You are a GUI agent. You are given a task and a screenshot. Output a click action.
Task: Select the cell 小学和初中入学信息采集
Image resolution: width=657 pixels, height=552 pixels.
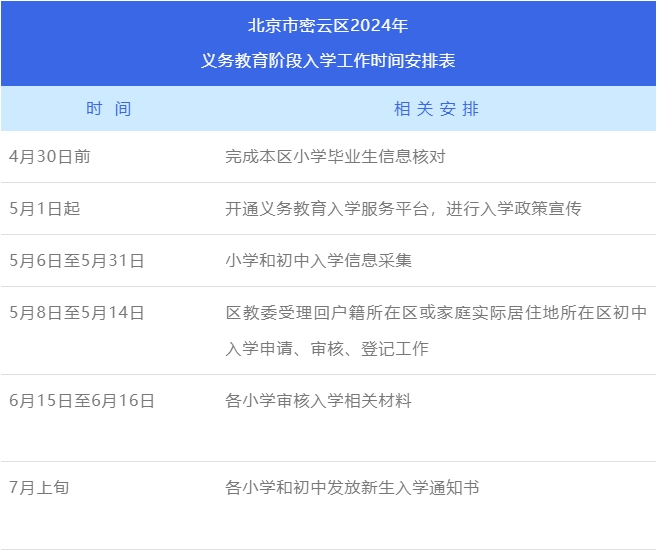[318, 260]
